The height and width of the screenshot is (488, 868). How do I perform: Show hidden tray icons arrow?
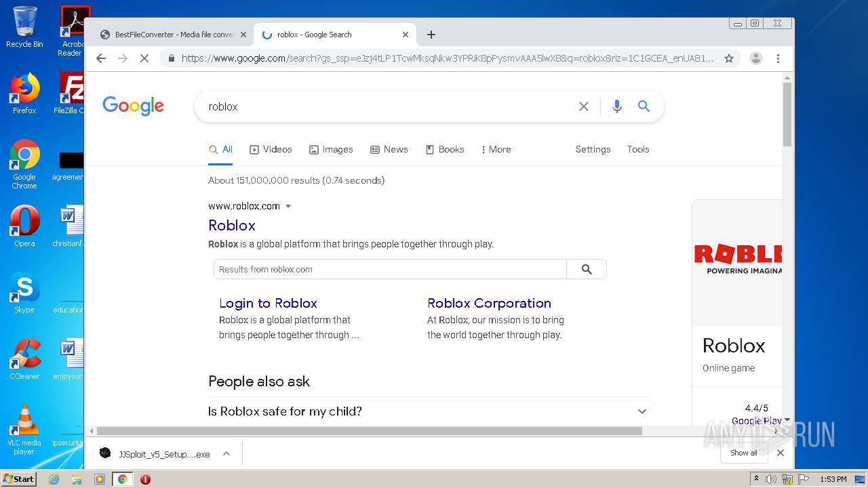click(x=756, y=479)
